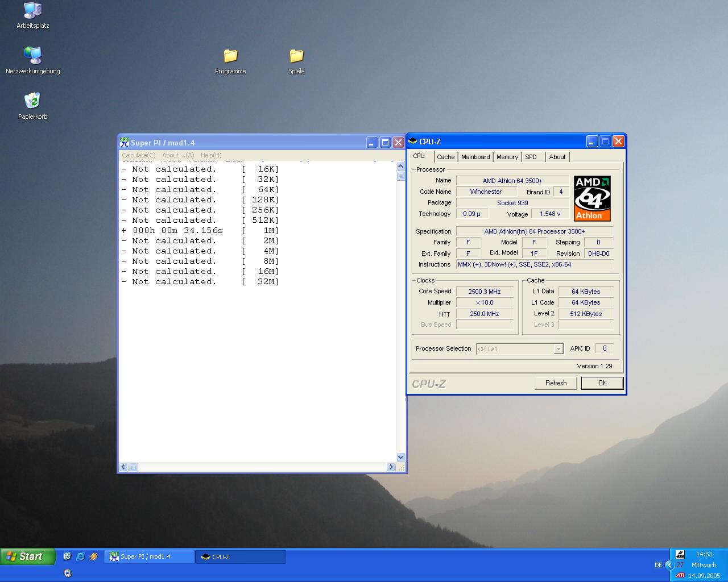Open the Programme folder on desktop
Image resolution: width=728 pixels, height=582 pixels.
230,60
